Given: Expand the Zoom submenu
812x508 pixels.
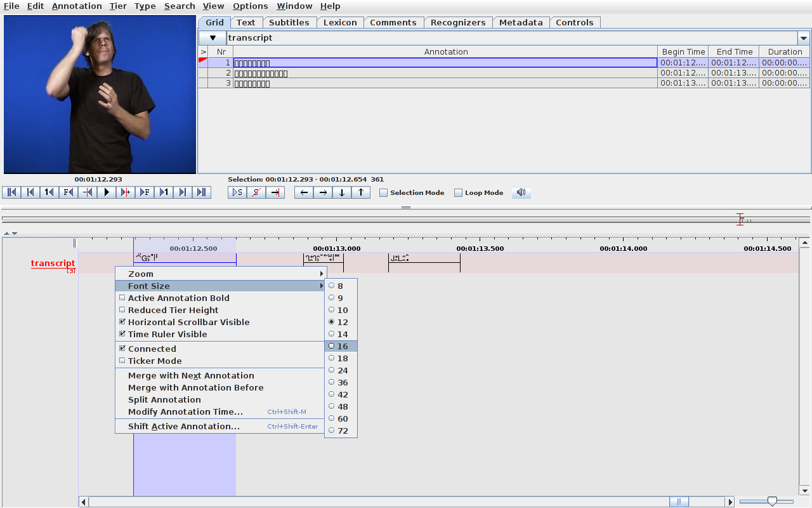Looking at the screenshot, I should pyautogui.click(x=219, y=274).
